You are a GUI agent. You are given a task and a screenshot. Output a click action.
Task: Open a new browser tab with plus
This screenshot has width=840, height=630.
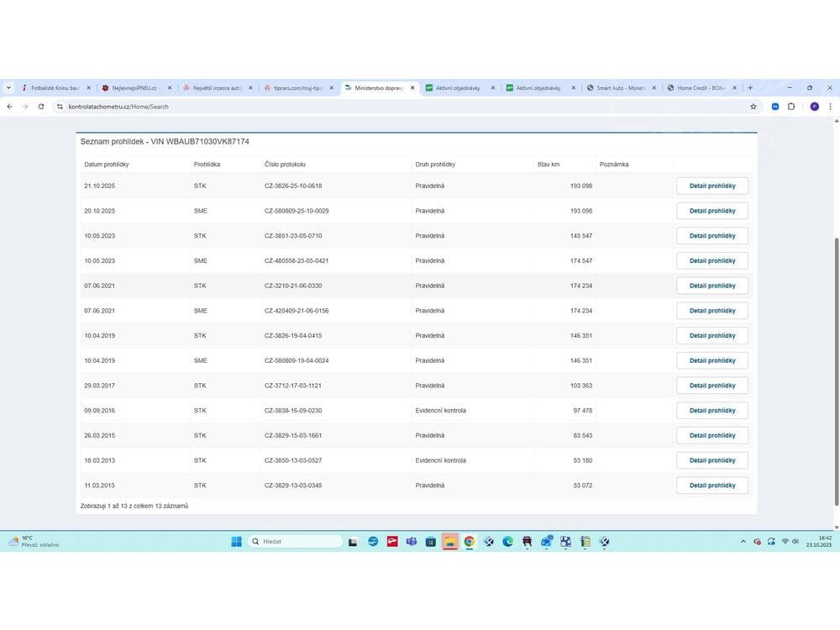(x=750, y=87)
